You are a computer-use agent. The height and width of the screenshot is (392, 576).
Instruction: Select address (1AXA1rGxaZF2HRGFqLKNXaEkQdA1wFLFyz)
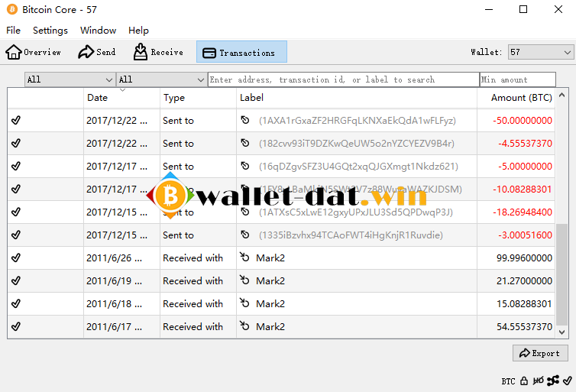click(358, 121)
